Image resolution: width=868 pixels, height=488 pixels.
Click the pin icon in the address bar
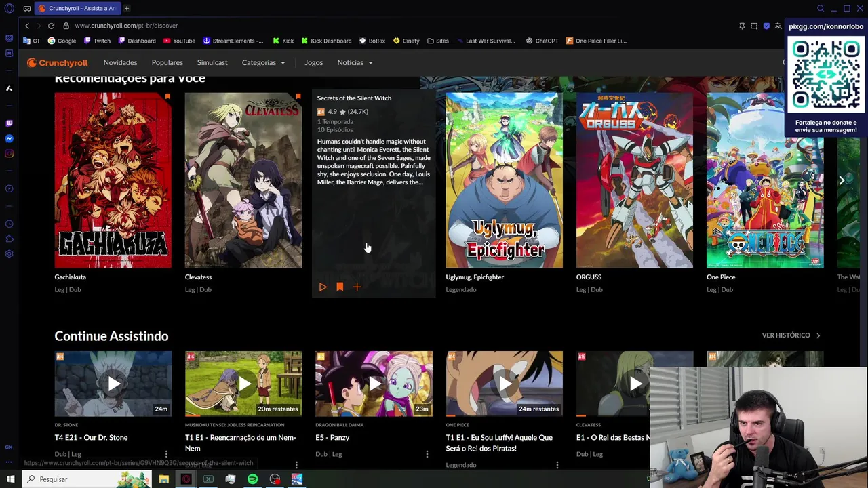(742, 26)
